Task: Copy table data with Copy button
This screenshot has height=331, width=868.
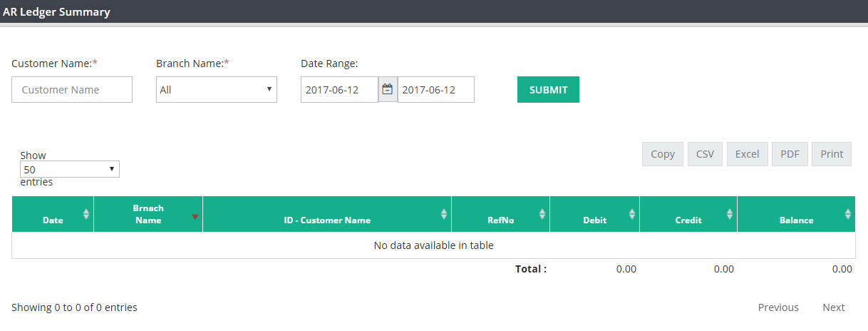Action: click(663, 154)
